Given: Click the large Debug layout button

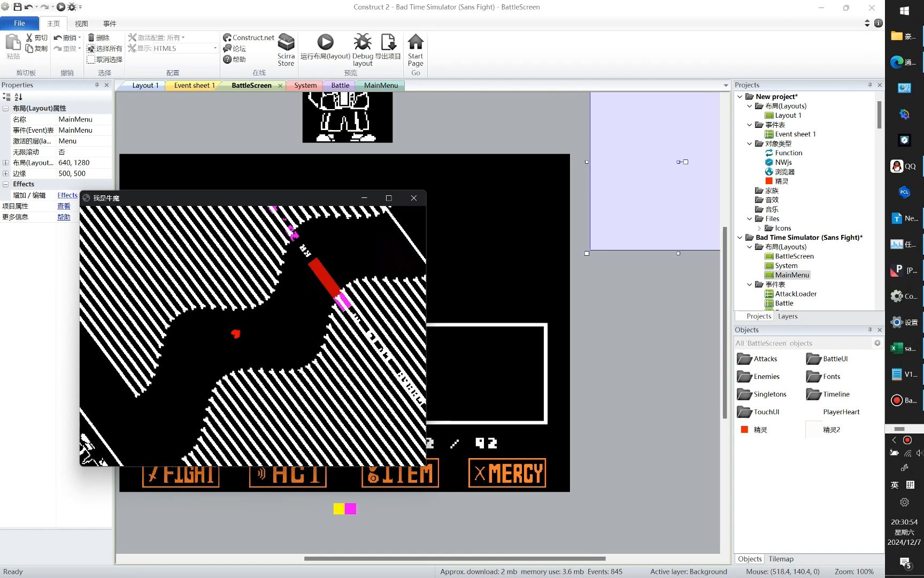Looking at the screenshot, I should click(363, 50).
